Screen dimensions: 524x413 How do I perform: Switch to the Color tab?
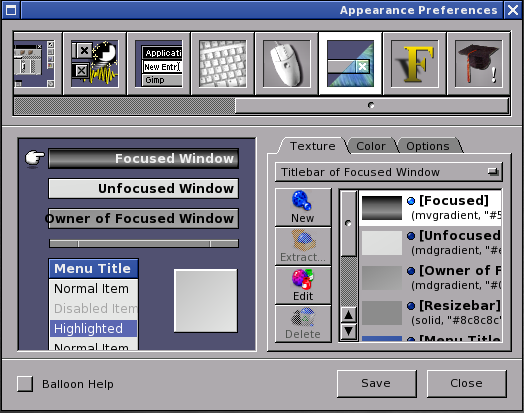(371, 146)
